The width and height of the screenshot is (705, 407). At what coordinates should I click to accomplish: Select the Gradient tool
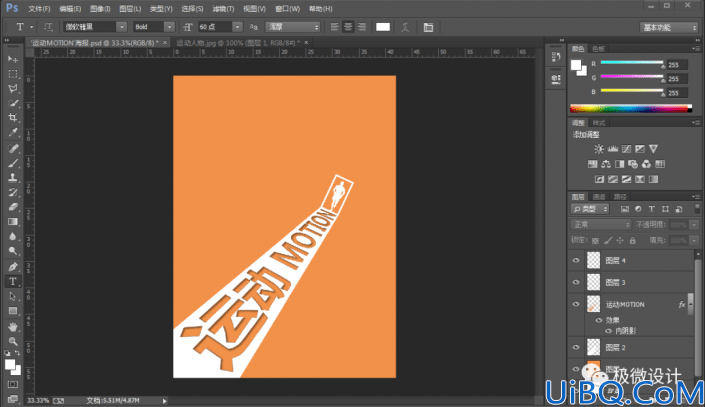pos(13,222)
